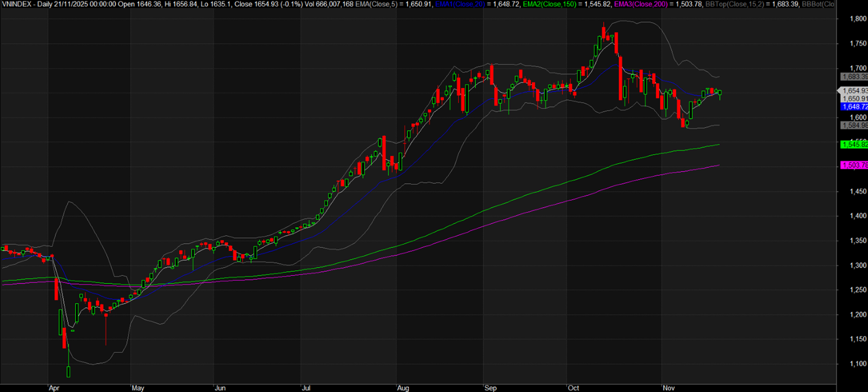Click the gray 1,584.98 BBBot price tag
The width and height of the screenshot is (868, 392).
click(854, 125)
